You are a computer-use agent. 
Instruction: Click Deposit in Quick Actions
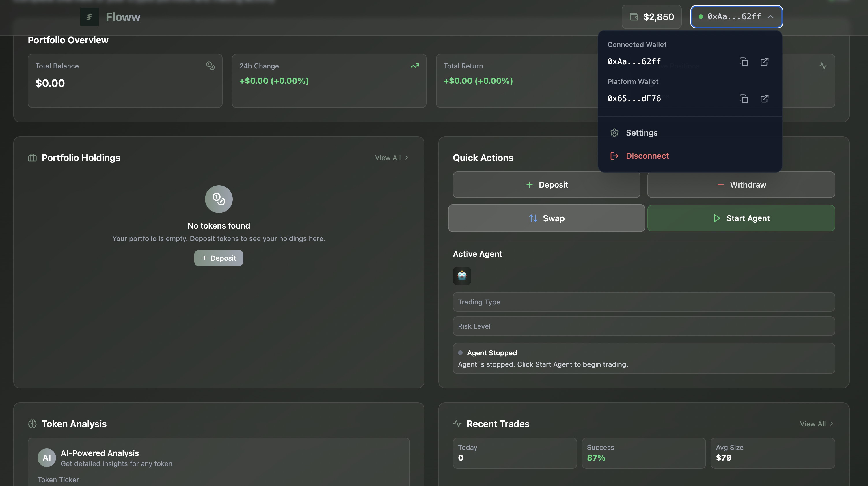click(x=546, y=185)
